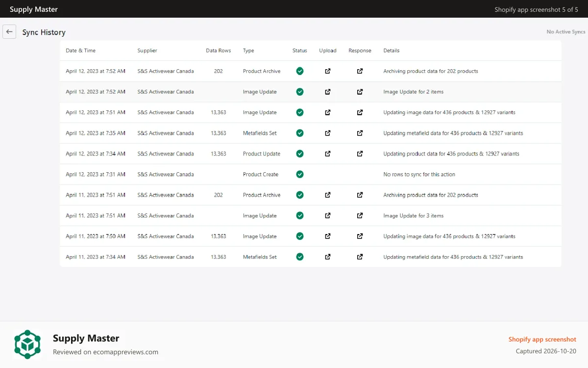Click the Type column header
This screenshot has height=368, width=588.
pyautogui.click(x=248, y=51)
